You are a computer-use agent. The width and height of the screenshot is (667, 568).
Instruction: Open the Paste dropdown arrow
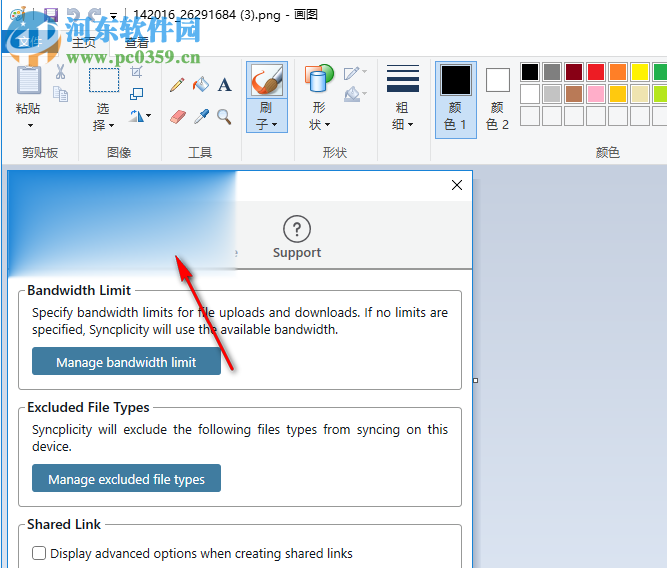(30, 126)
